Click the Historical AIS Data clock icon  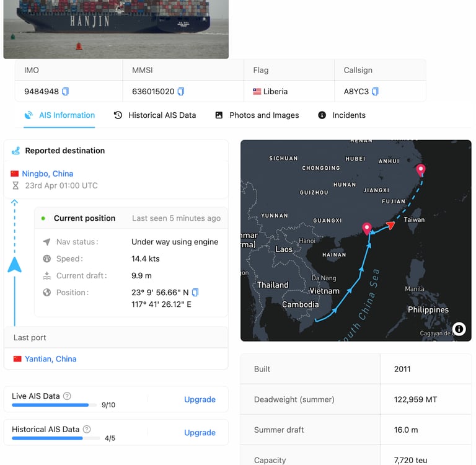tap(118, 115)
